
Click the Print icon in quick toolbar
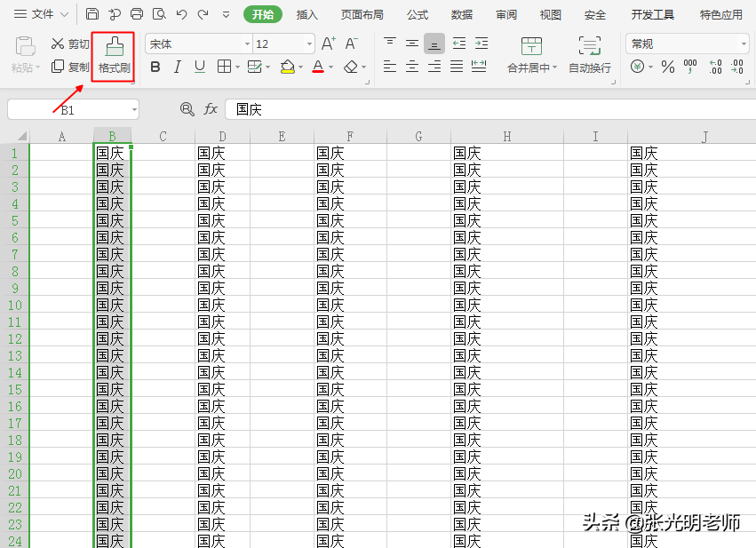(x=137, y=14)
